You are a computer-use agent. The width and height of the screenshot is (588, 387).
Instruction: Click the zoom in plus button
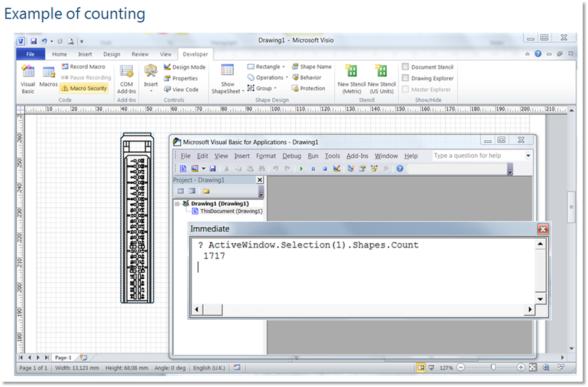tap(520, 368)
